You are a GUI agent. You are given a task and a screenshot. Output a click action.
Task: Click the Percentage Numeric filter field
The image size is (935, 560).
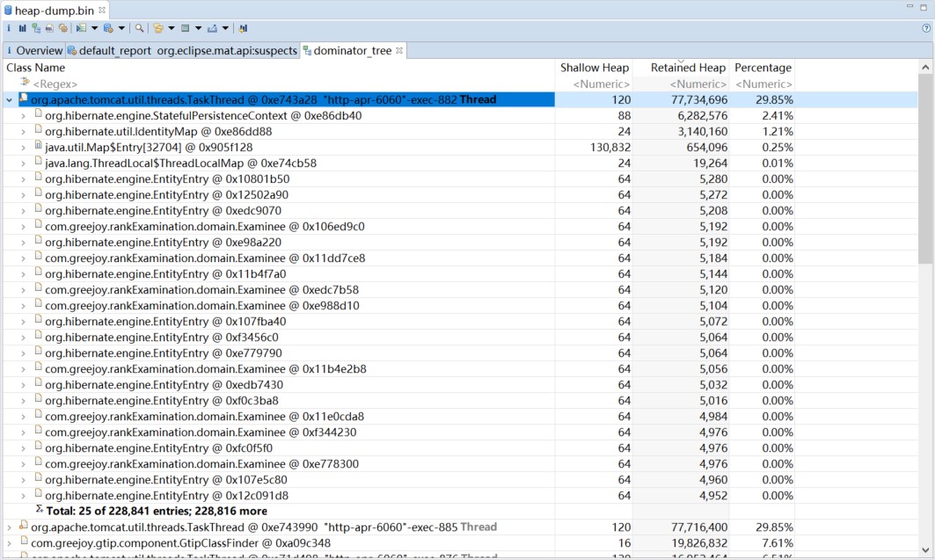(x=763, y=84)
